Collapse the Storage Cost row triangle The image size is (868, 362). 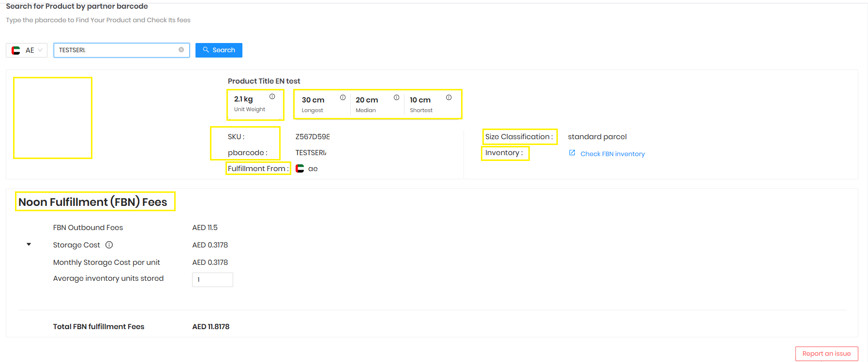[29, 245]
